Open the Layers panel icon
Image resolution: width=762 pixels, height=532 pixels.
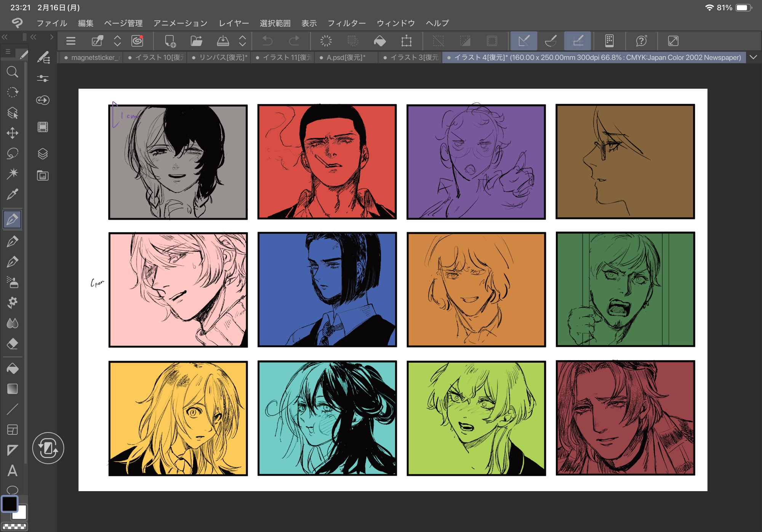tap(43, 154)
